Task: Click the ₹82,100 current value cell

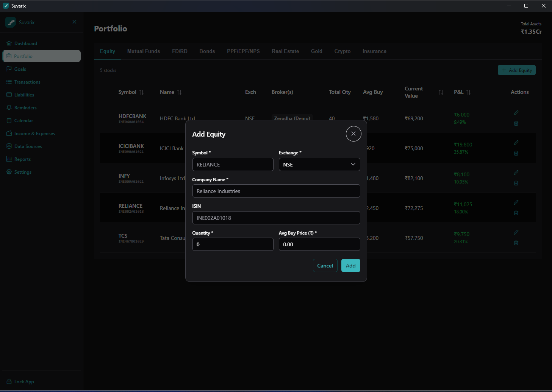Action: [x=414, y=178]
